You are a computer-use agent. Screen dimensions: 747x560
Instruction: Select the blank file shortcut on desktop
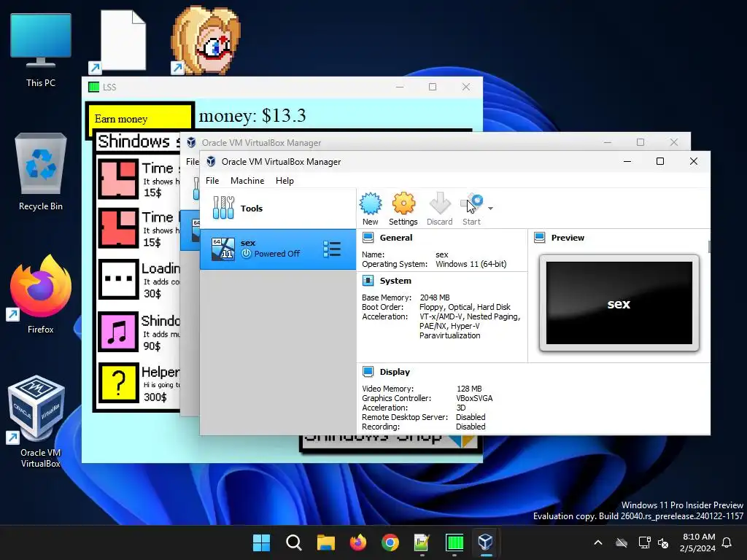coord(119,42)
